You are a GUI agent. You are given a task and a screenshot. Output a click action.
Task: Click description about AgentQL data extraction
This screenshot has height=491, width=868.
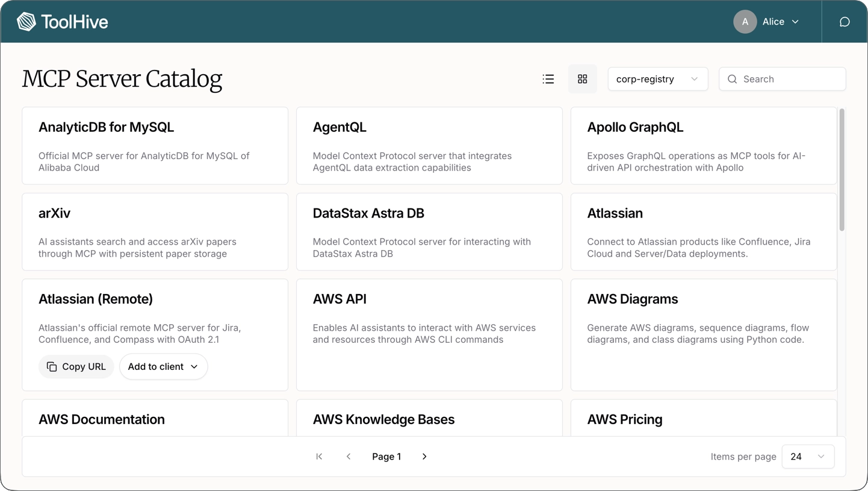click(x=412, y=161)
